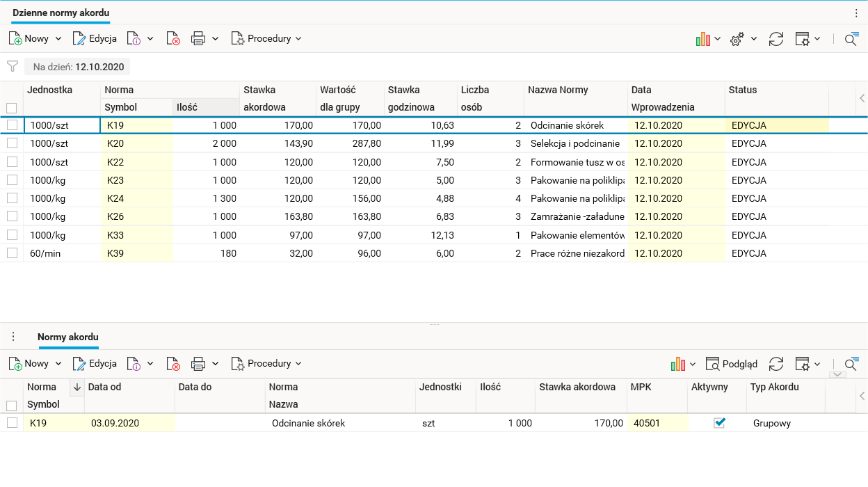Select the Normy akordu tab
The height and width of the screenshot is (487, 868).
coord(68,337)
